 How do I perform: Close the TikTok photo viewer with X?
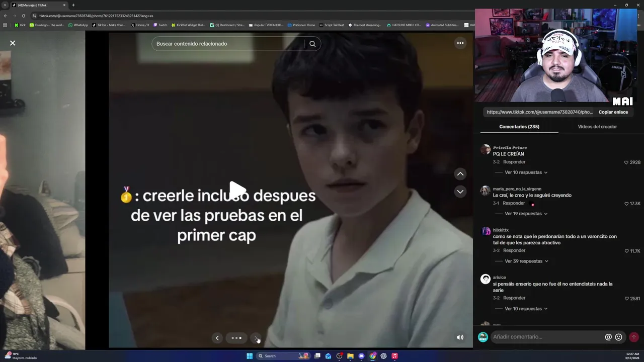tap(13, 43)
